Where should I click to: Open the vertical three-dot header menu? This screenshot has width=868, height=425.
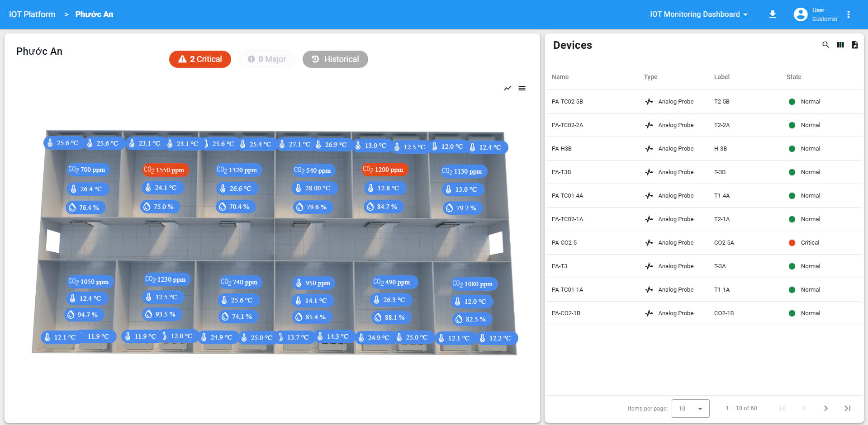pyautogui.click(x=849, y=14)
